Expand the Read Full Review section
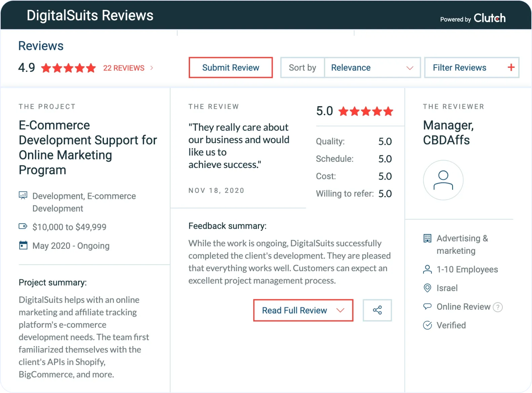Image resolution: width=532 pixels, height=393 pixels. click(x=303, y=310)
